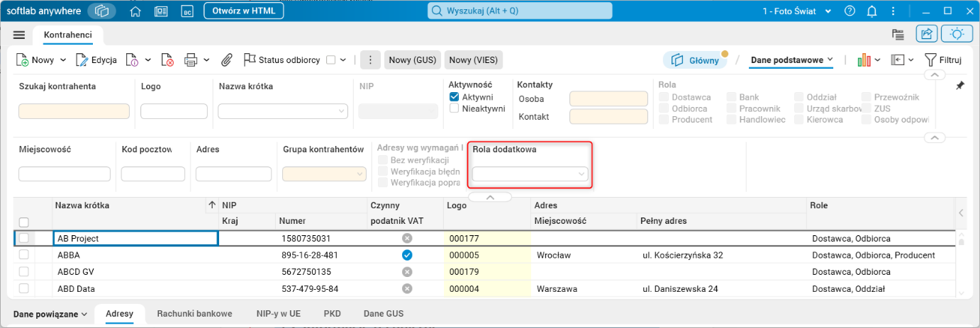Viewport: 980px width, 328px height.
Task: Open notifications bell icon
Action: [872, 11]
